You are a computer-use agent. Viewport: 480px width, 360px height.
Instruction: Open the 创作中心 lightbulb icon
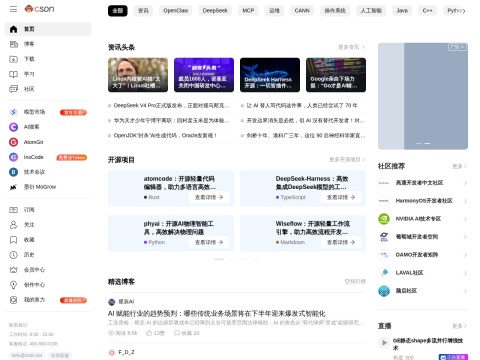(x=13, y=285)
